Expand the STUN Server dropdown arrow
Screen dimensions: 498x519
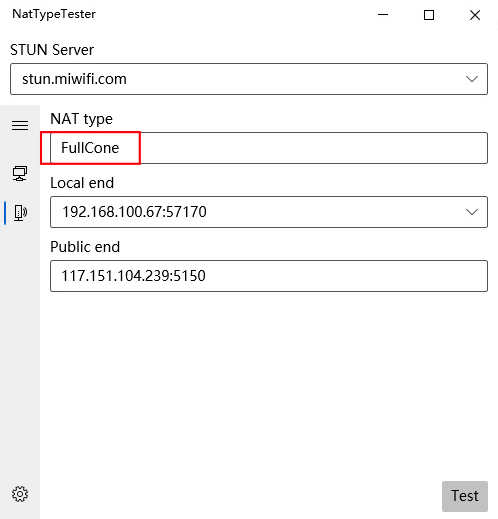pos(472,79)
